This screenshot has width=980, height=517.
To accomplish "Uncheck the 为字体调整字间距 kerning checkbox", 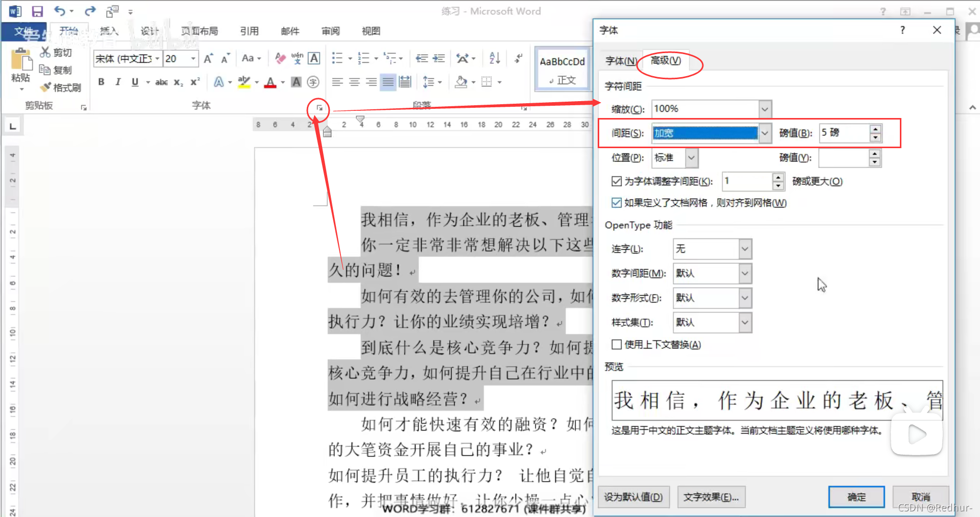I will point(617,181).
